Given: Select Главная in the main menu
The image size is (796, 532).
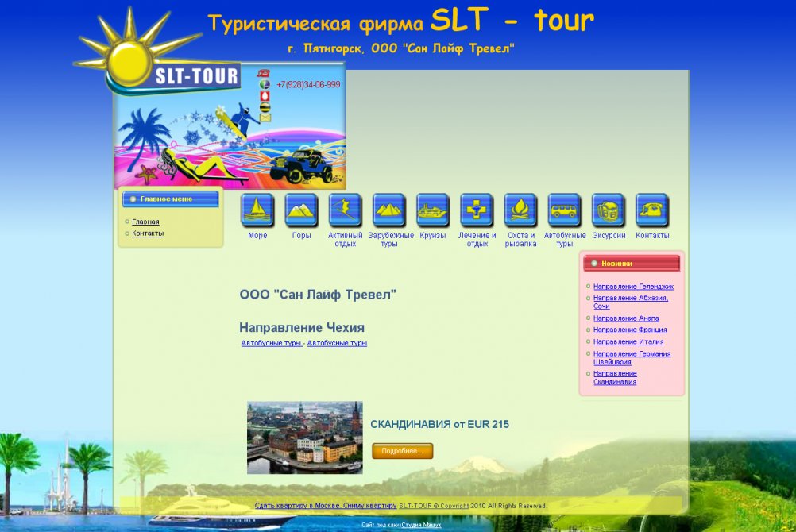Looking at the screenshot, I should coord(145,222).
